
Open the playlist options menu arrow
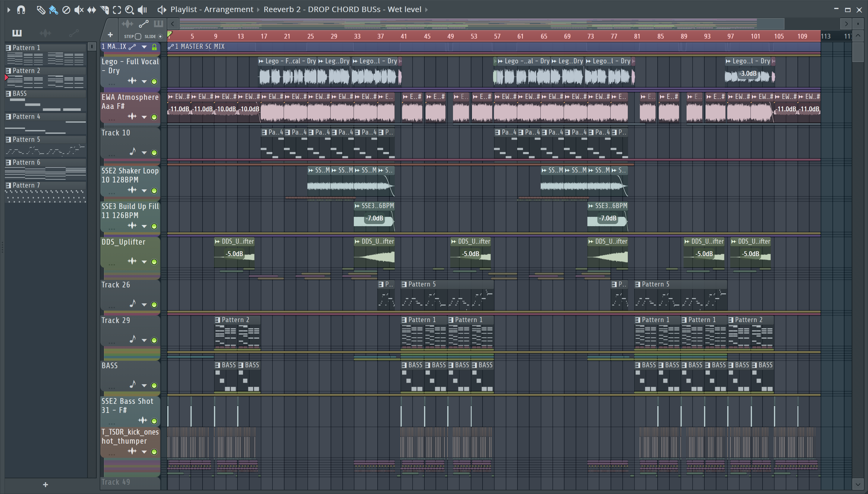pos(9,10)
